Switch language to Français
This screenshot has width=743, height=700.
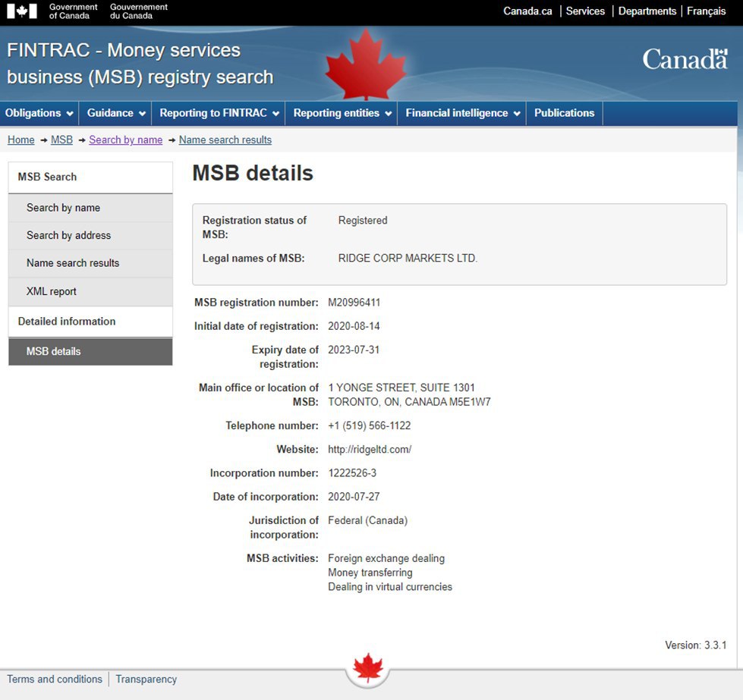706,11
